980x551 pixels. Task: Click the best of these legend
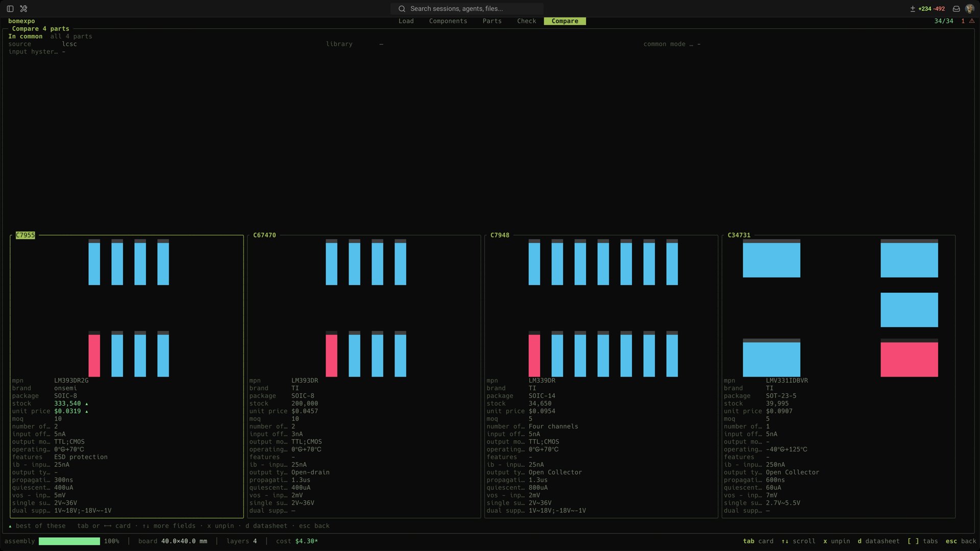[x=37, y=526]
